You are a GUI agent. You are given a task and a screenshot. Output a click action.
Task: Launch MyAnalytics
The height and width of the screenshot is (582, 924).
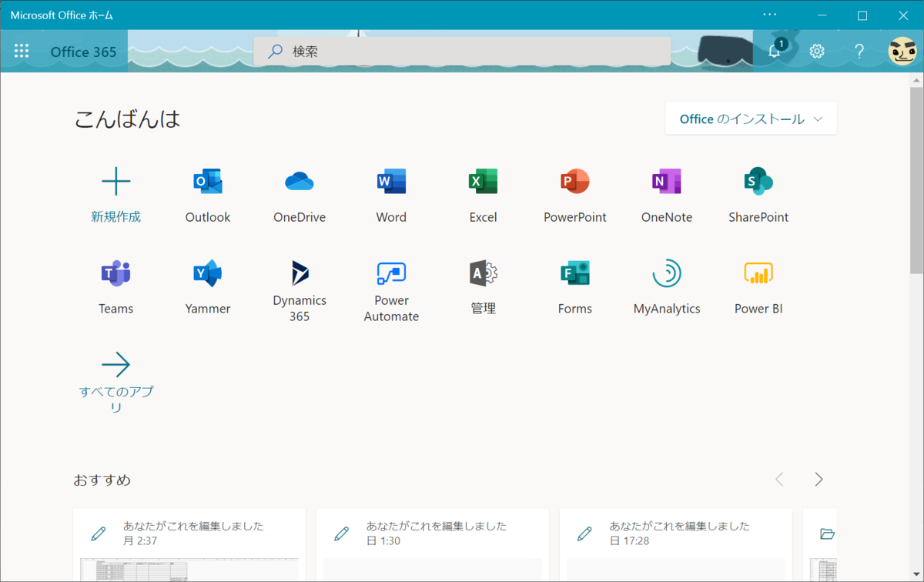667,288
